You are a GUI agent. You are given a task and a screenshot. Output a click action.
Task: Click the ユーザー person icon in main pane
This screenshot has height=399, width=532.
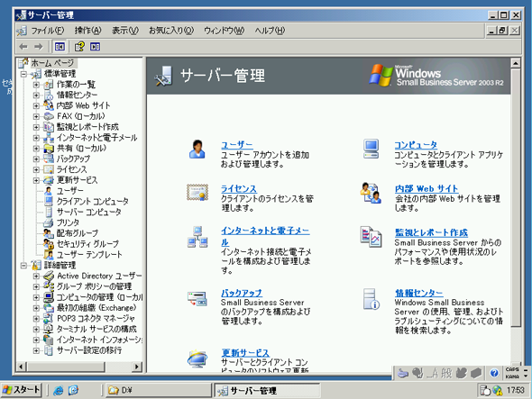[197, 150]
